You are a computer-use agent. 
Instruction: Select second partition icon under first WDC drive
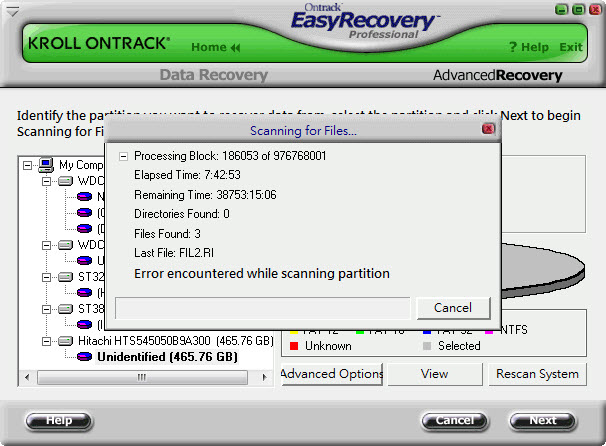point(84,213)
